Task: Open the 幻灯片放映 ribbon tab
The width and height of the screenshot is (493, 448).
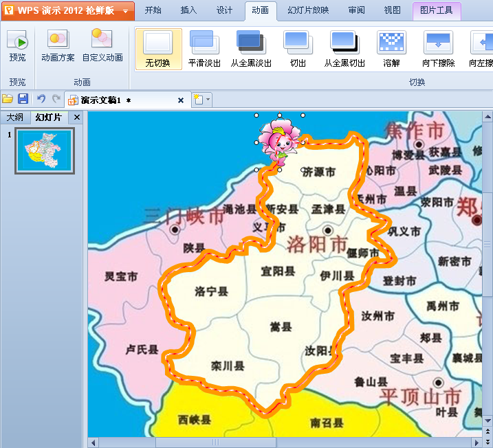Action: 308,10
